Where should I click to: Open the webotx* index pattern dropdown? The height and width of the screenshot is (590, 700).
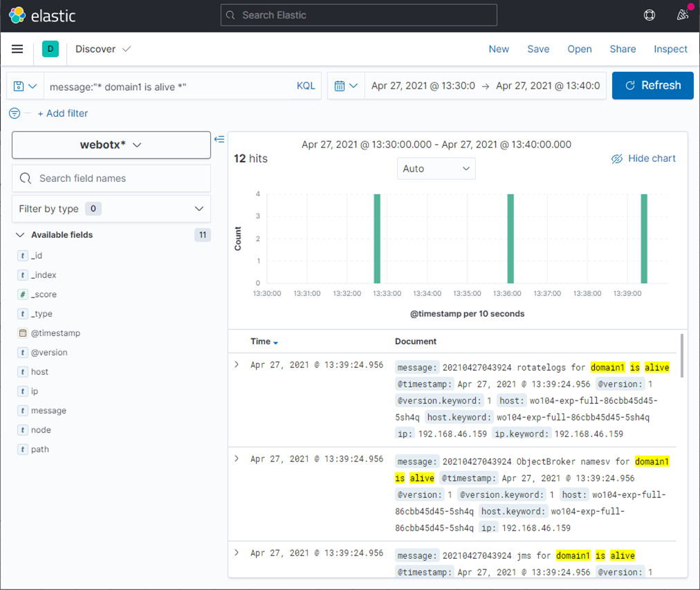click(x=111, y=145)
